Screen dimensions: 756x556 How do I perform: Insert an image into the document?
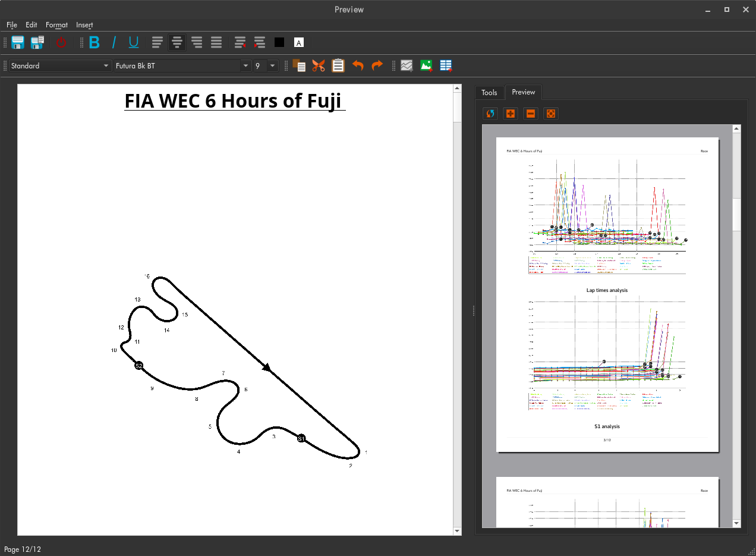(426, 65)
